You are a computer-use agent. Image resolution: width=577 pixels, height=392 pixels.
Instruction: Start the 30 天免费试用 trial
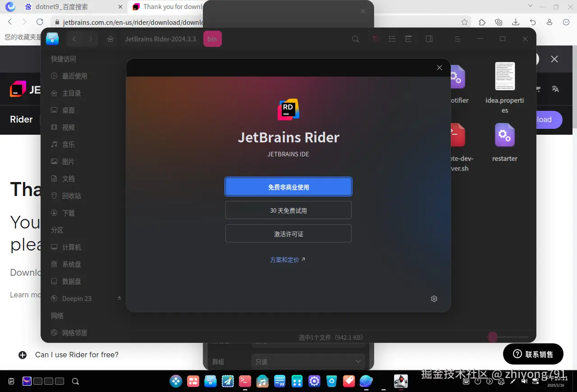(x=288, y=210)
